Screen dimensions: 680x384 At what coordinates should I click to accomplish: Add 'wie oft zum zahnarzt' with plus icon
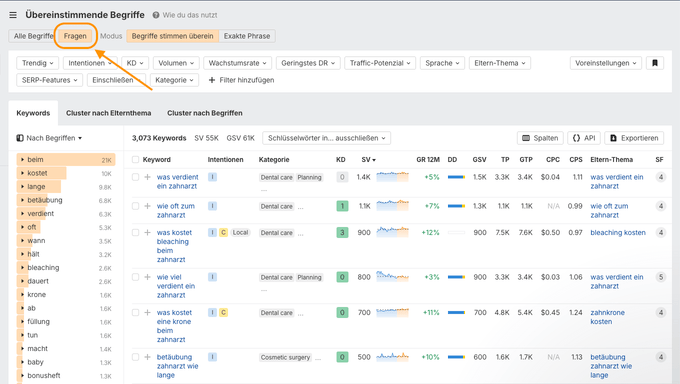(147, 206)
